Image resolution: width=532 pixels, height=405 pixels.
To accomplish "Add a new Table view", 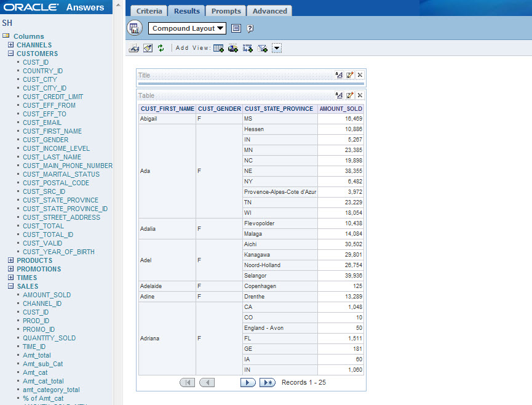I will click(x=218, y=48).
